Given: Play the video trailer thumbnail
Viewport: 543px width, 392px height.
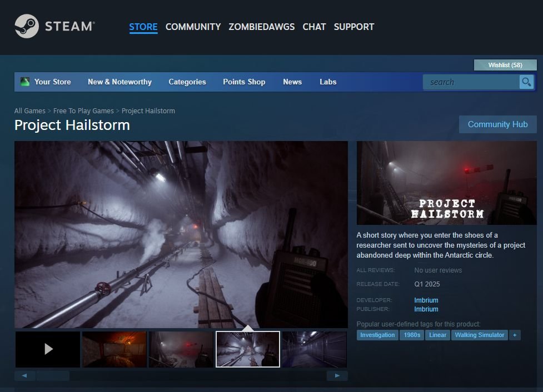Looking at the screenshot, I should pos(48,349).
